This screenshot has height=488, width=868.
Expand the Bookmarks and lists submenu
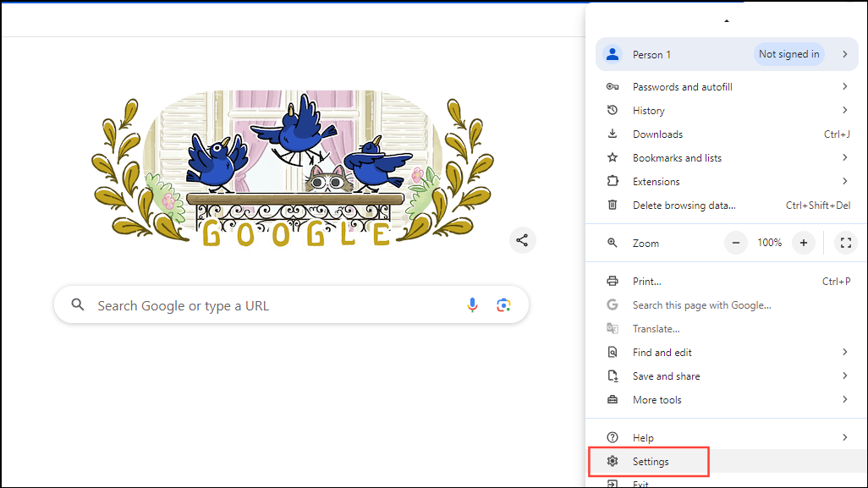844,157
